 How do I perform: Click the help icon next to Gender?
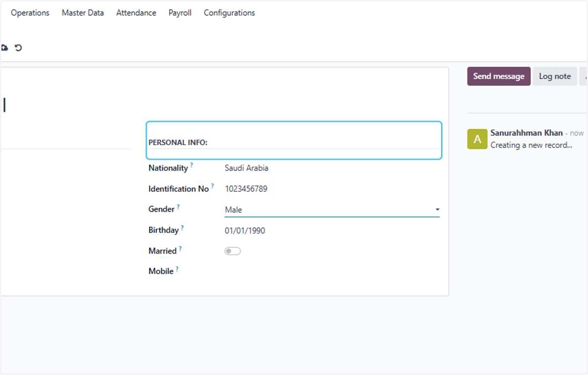click(178, 207)
